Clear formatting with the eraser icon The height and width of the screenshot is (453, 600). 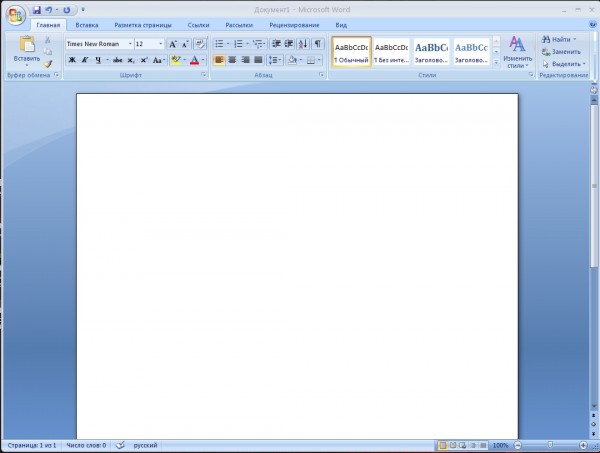coord(200,44)
